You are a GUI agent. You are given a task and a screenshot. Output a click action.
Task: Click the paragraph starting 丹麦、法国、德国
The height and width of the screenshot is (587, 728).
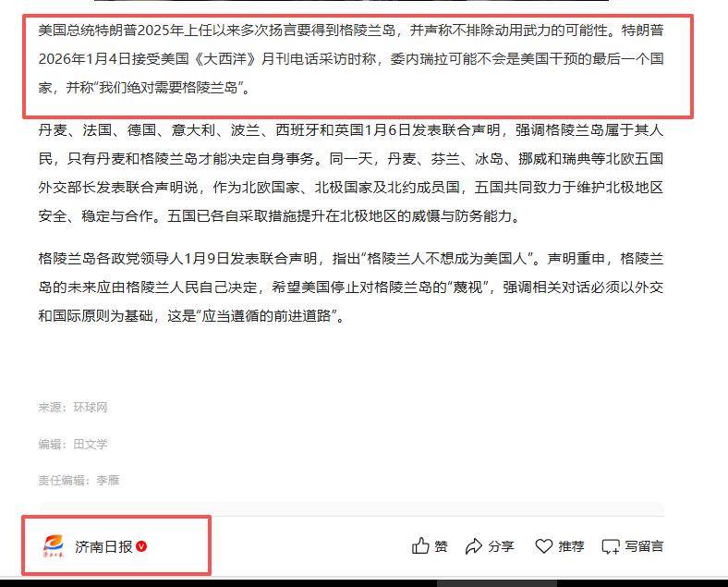coord(351,173)
